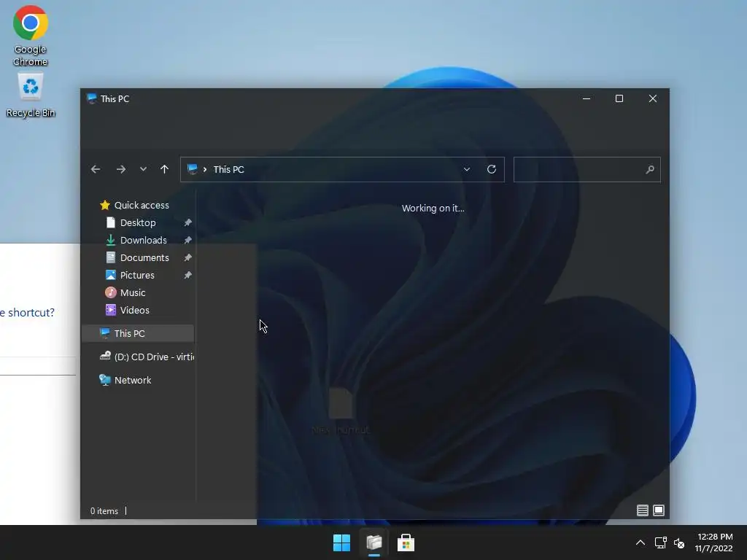Screen dimensions: 747x560
Task: Switch to large icons view in status bar
Action: point(659,510)
